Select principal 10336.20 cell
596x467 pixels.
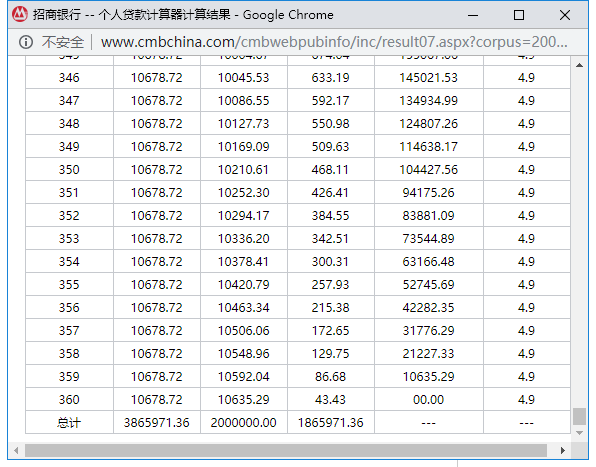point(244,239)
